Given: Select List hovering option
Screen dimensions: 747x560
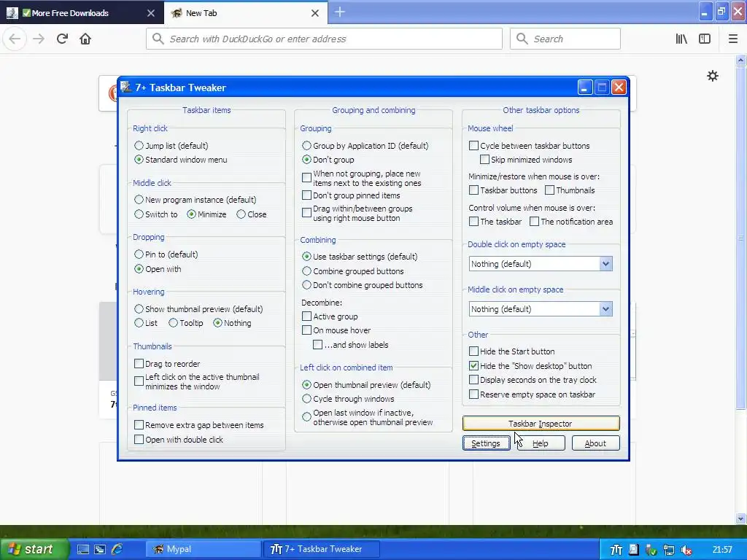Looking at the screenshot, I should coord(146,323).
